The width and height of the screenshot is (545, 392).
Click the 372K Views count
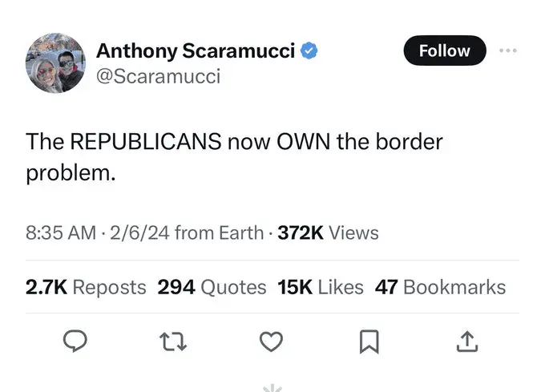328,233
